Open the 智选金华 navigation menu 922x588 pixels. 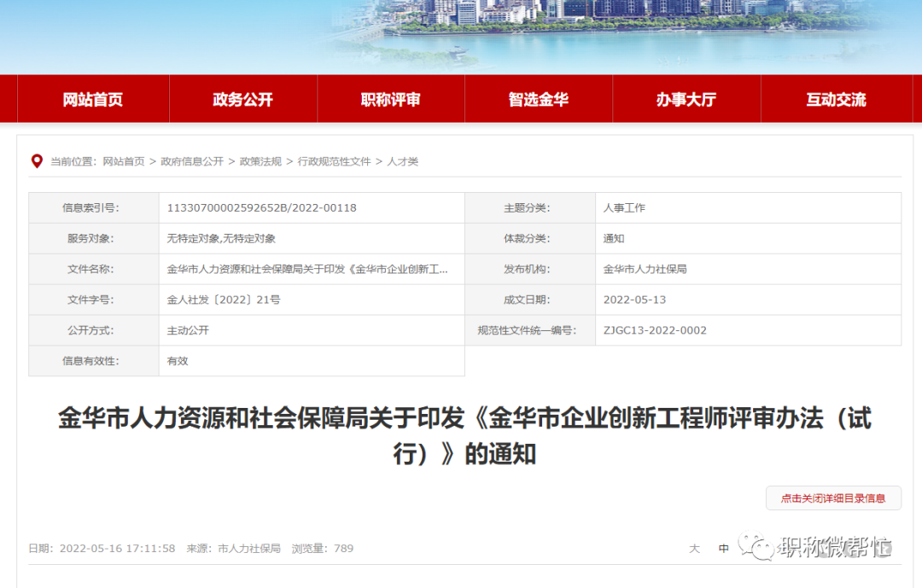[x=538, y=99]
